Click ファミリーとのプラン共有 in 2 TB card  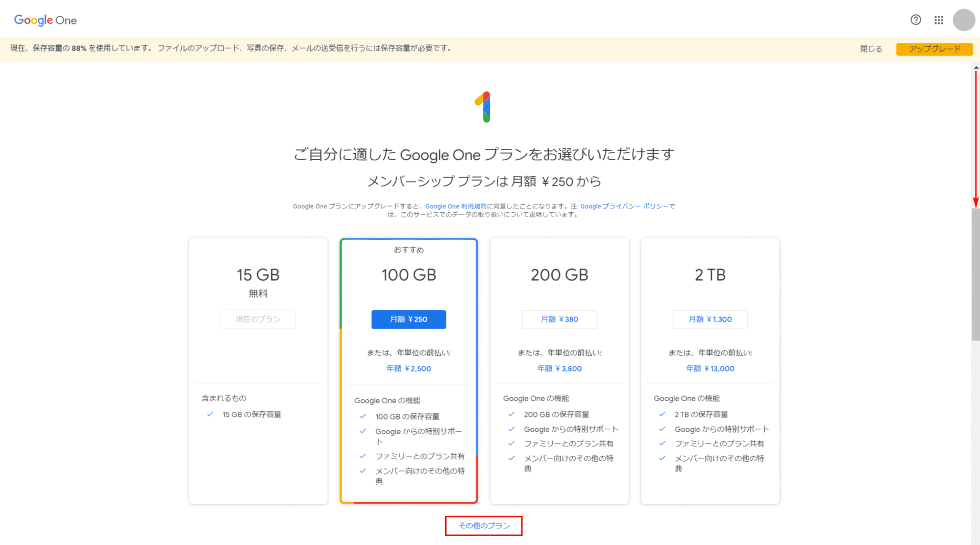pyautogui.click(x=719, y=443)
